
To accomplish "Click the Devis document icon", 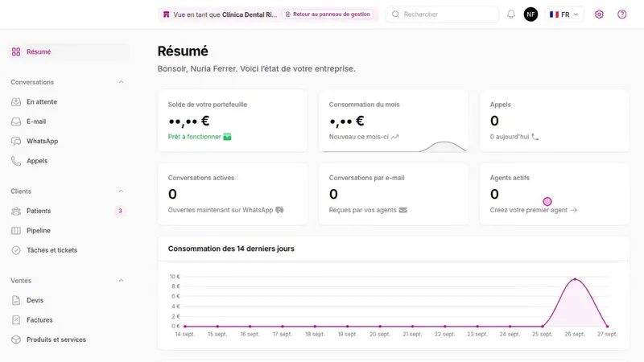I will 16,300.
